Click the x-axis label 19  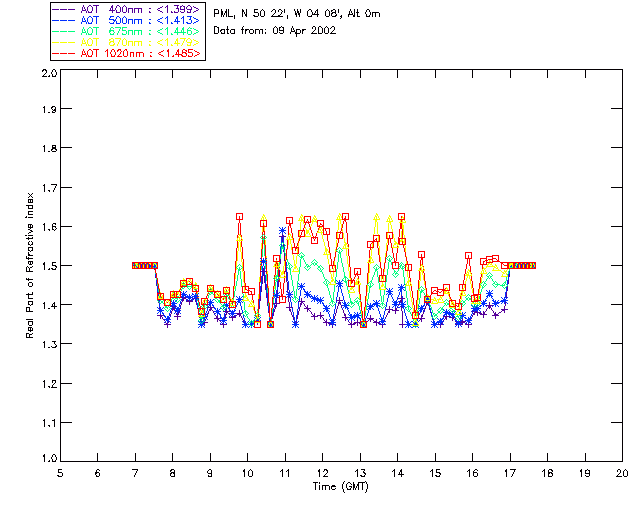pos(585,473)
